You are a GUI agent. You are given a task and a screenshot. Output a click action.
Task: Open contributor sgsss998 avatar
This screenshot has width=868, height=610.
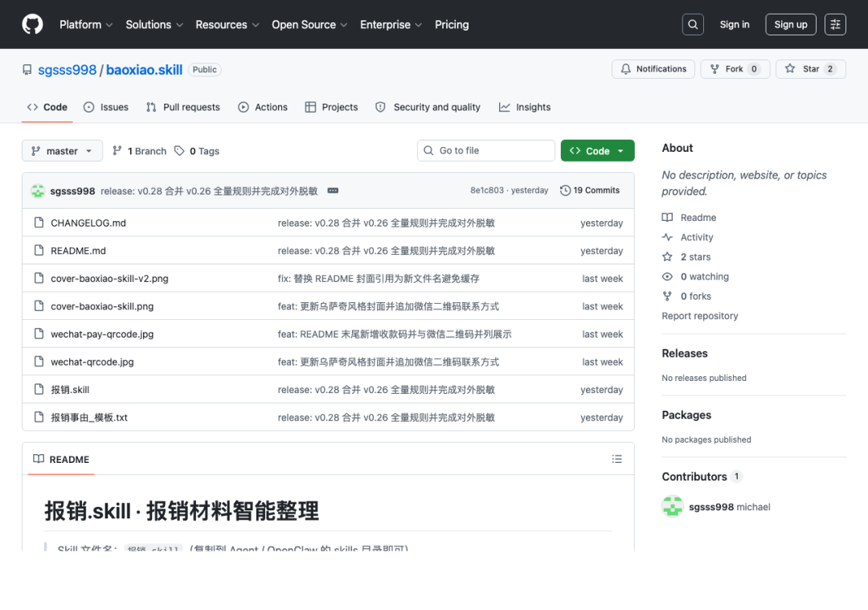[x=673, y=506]
